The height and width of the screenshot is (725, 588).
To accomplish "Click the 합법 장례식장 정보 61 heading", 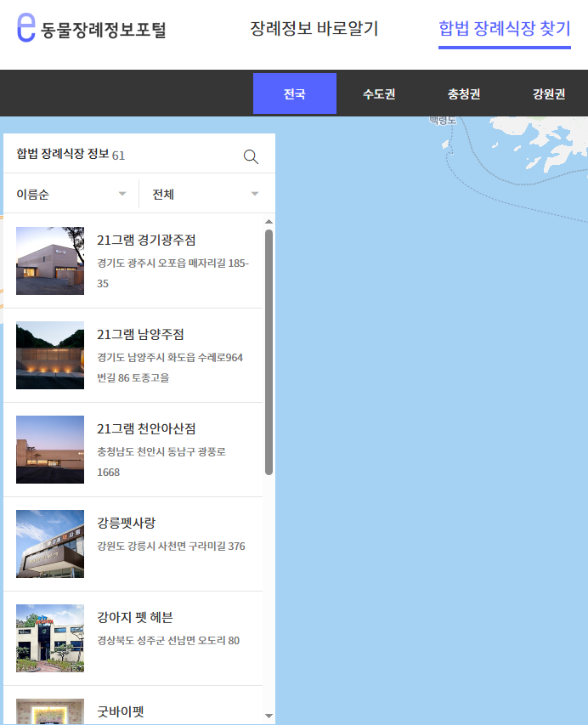I will [71, 155].
